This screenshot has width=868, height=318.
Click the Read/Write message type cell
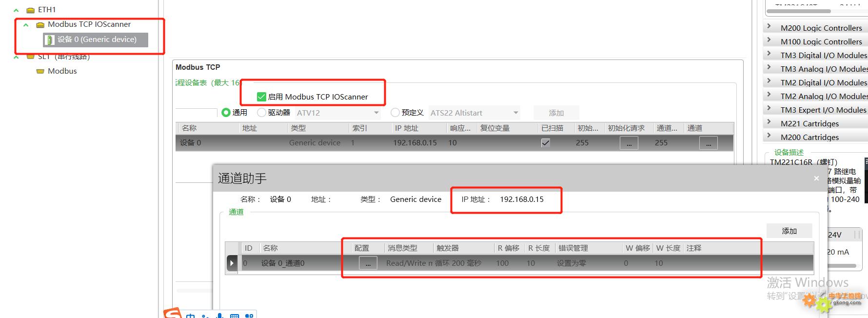(x=409, y=263)
